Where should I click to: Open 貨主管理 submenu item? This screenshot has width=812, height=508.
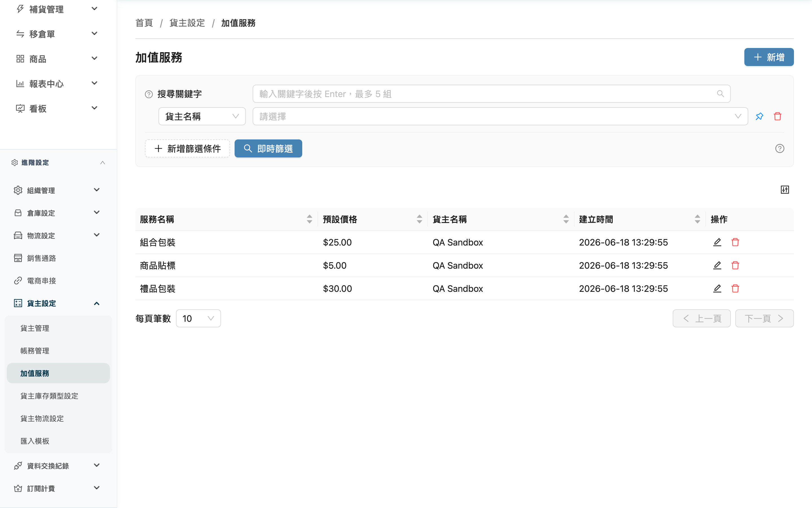[58, 328]
